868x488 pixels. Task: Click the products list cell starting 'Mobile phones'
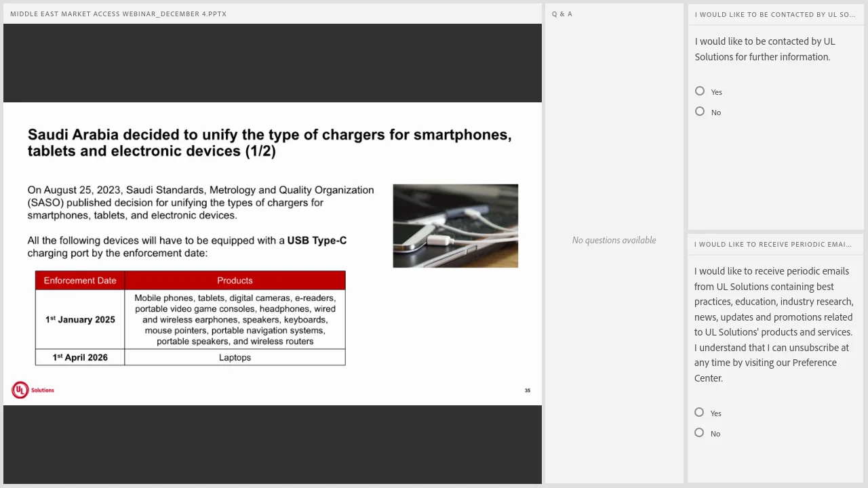click(235, 319)
